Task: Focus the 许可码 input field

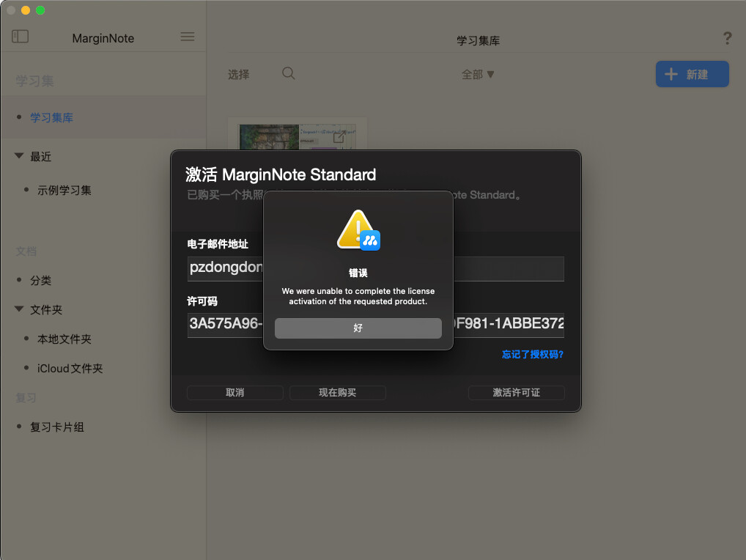Action: (375, 325)
